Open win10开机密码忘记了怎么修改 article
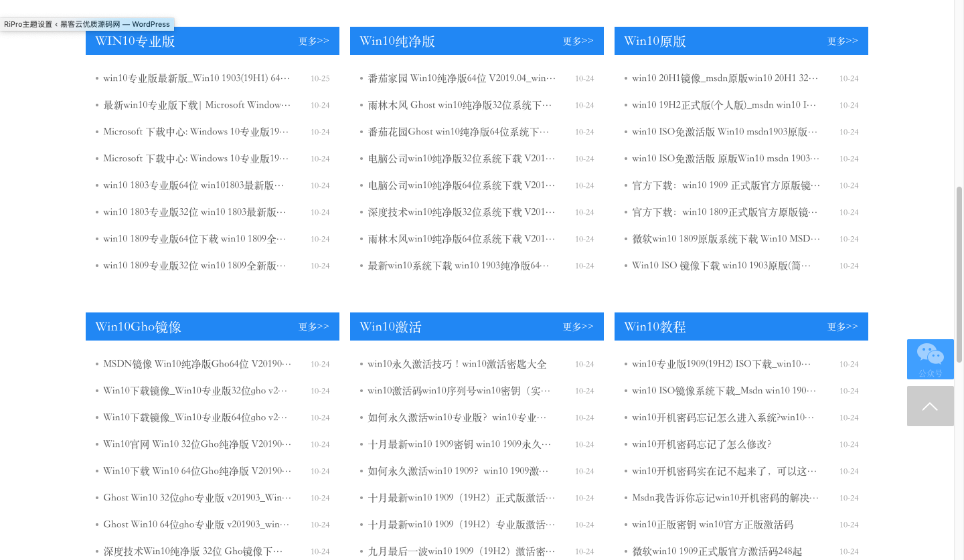The height and width of the screenshot is (560, 964). point(702,444)
